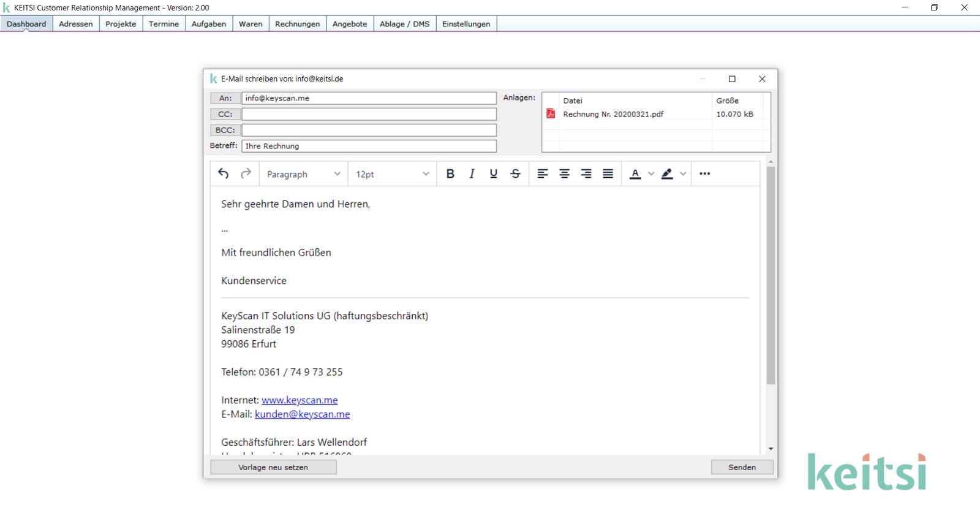Open the Einstellungen tab

click(x=466, y=24)
